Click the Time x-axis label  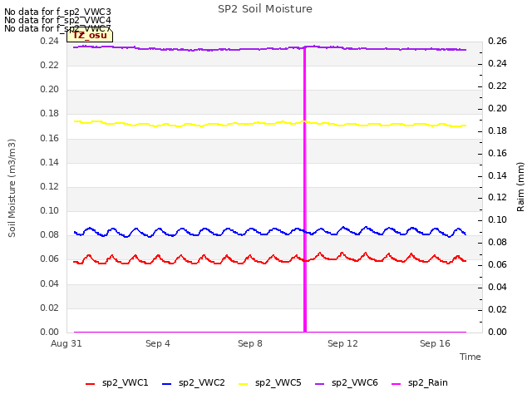[x=470, y=357]
